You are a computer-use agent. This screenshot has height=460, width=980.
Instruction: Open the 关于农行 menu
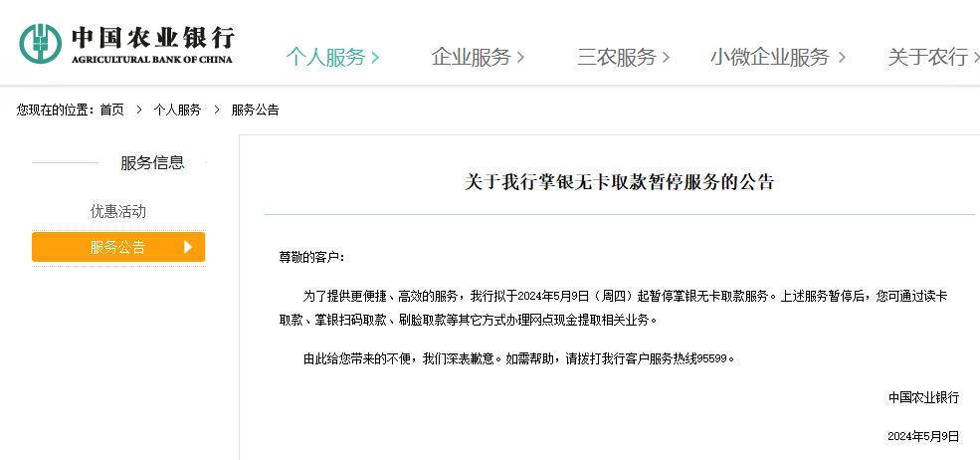click(934, 58)
